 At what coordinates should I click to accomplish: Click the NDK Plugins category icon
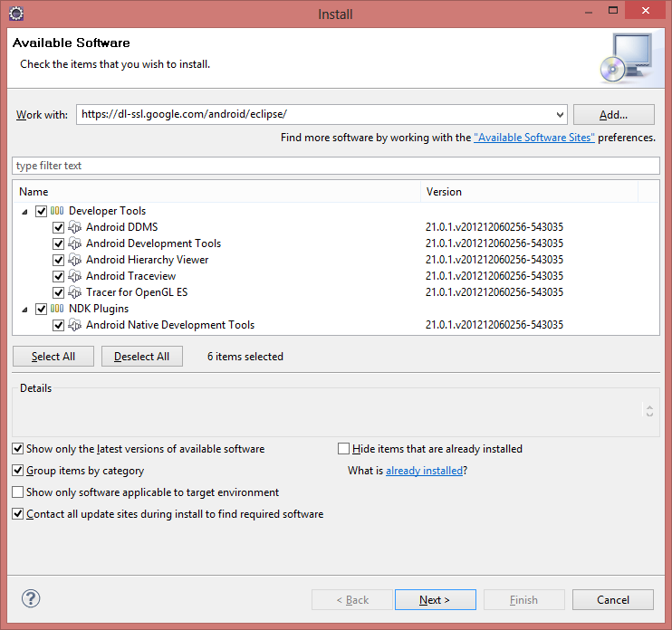57,309
